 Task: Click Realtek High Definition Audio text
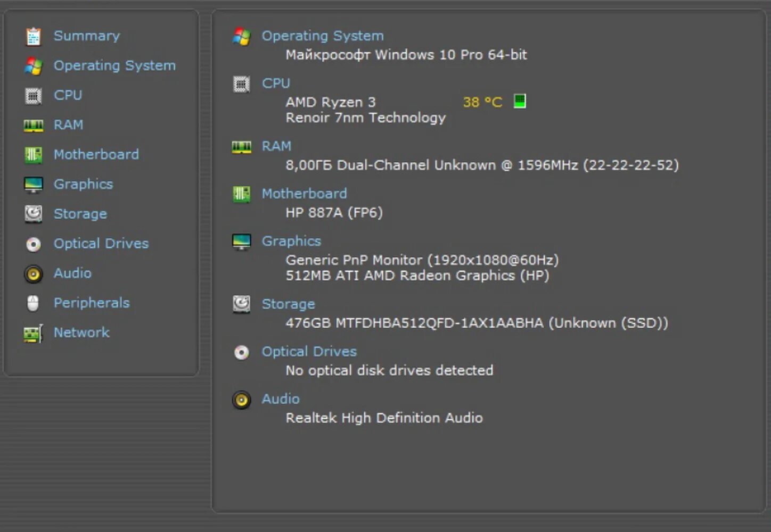click(x=384, y=418)
